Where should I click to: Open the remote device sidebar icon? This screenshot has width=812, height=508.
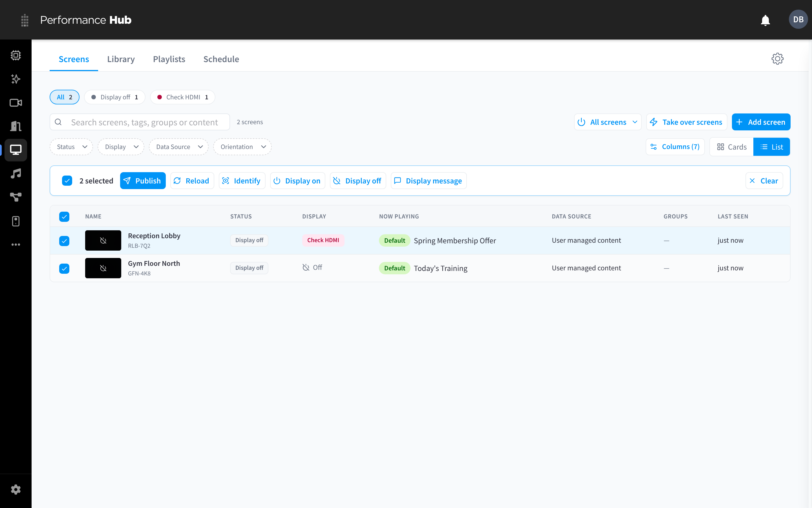[16, 221]
